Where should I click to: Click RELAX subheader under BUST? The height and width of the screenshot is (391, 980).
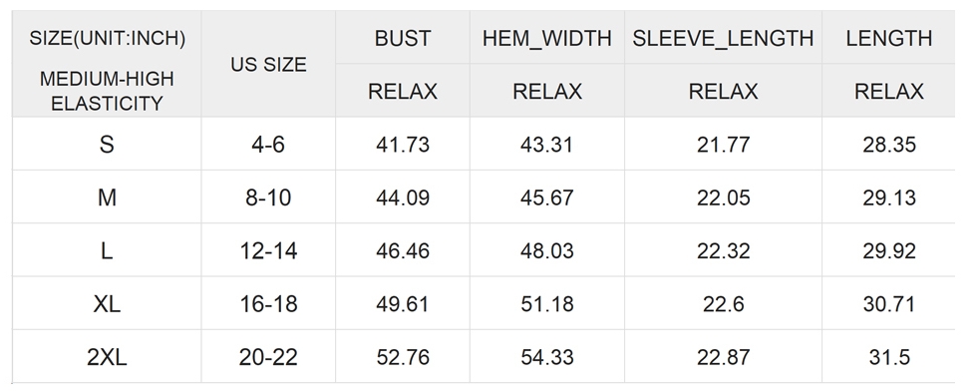point(403,92)
